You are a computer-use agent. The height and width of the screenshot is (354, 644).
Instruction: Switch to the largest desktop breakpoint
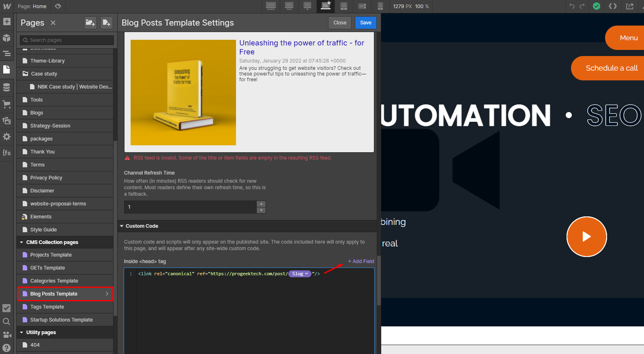pos(271,6)
